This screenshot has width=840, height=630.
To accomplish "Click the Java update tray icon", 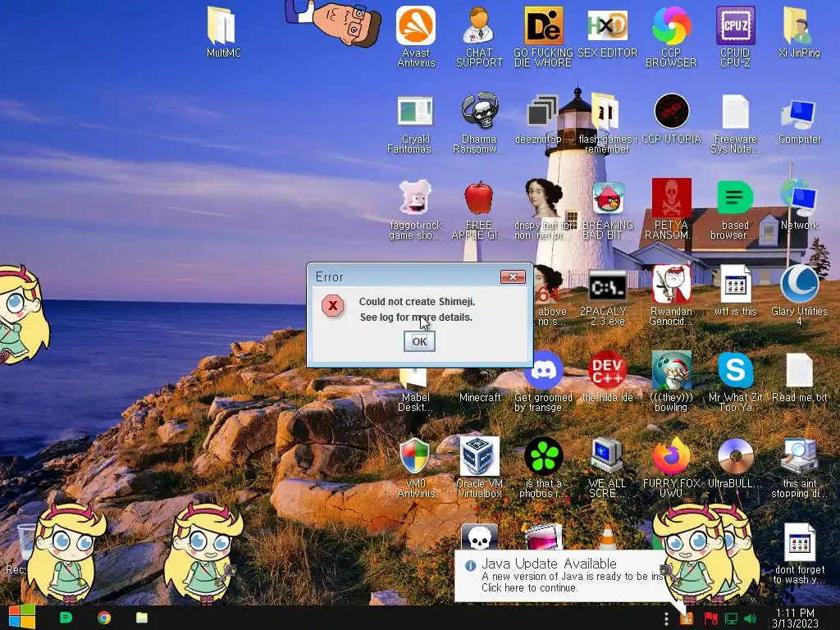I will pos(687,619).
